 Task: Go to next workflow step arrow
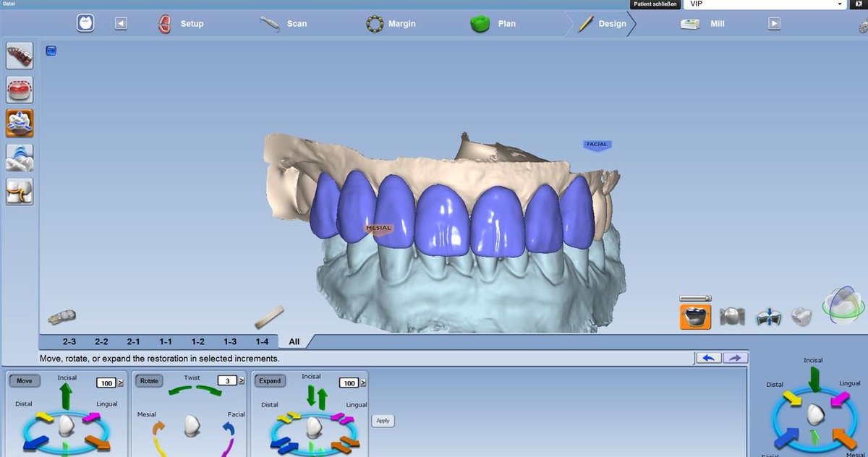coord(774,24)
